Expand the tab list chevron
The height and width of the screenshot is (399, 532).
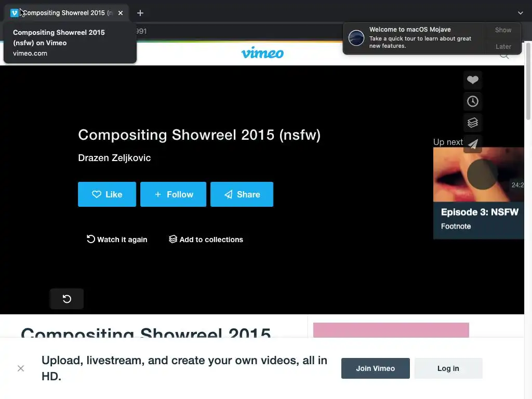pyautogui.click(x=520, y=13)
